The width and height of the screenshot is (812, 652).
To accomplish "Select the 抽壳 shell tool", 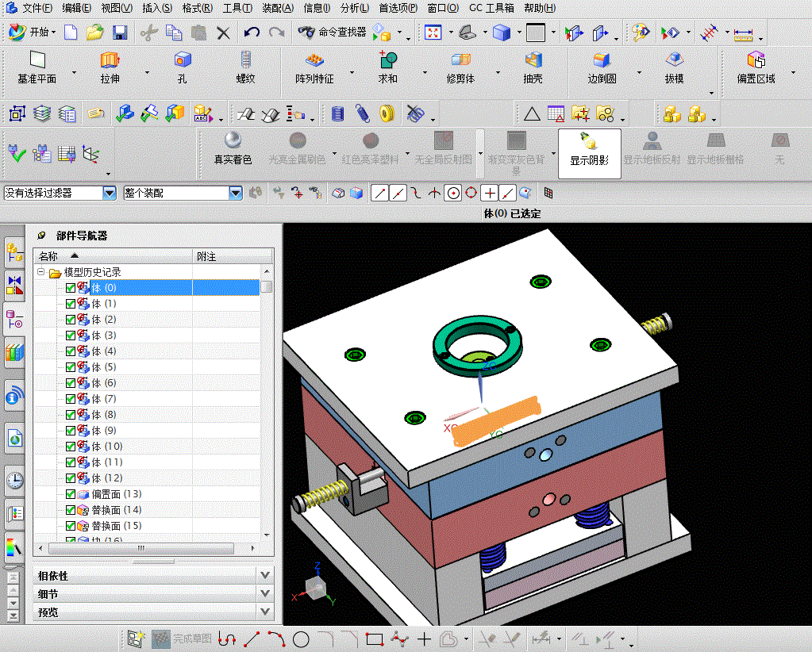I will (x=533, y=67).
